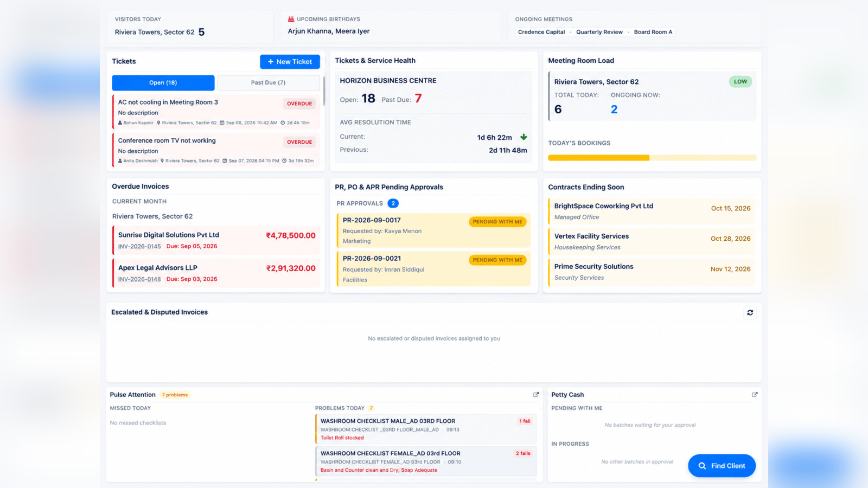This screenshot has width=868, height=488.
Task: Click the Past Due count 7
Action: [x=418, y=99]
